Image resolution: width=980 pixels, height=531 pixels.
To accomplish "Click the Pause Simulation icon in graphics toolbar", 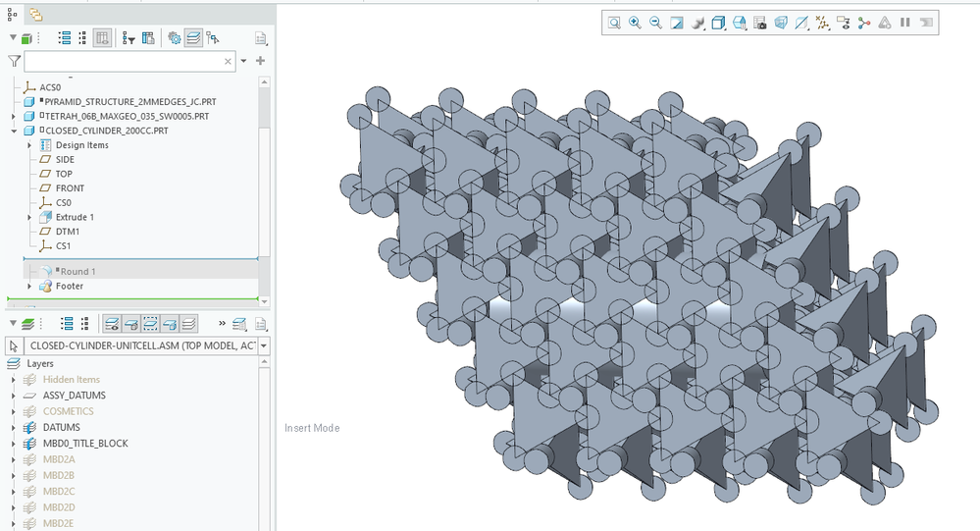I will [x=904, y=23].
